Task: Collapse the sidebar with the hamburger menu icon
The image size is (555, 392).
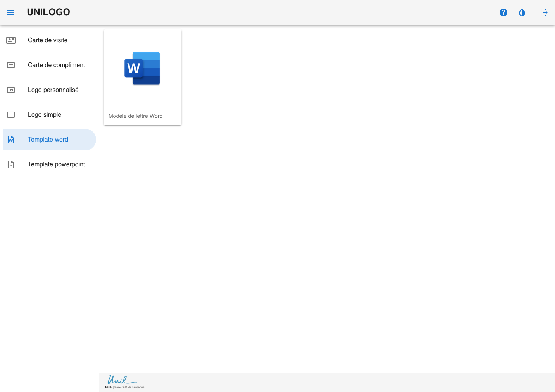Action: pyautogui.click(x=11, y=12)
